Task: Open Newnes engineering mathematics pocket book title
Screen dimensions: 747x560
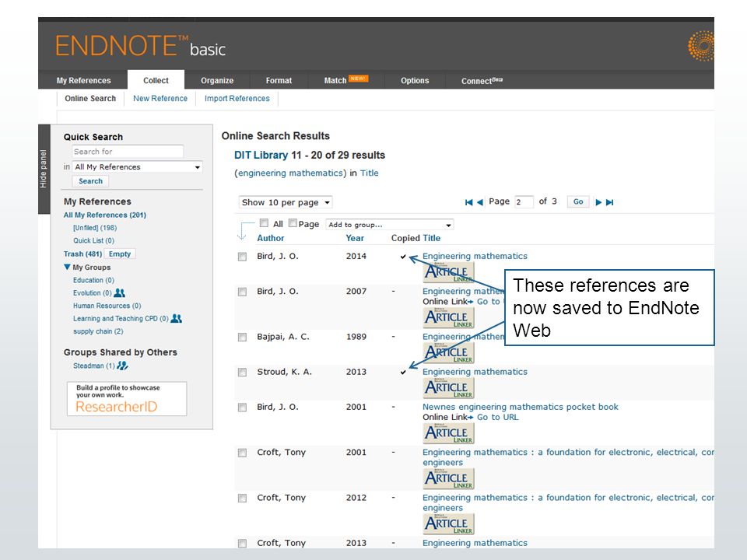Action: tap(521, 407)
